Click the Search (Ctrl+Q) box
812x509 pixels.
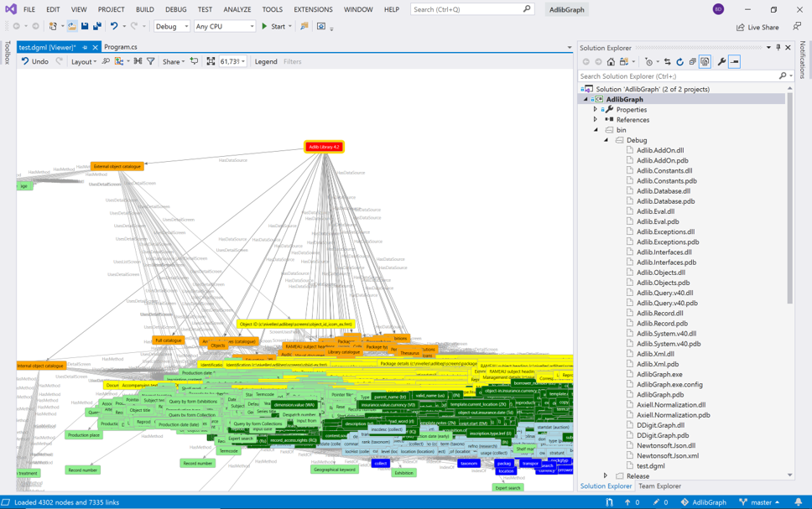[471, 9]
